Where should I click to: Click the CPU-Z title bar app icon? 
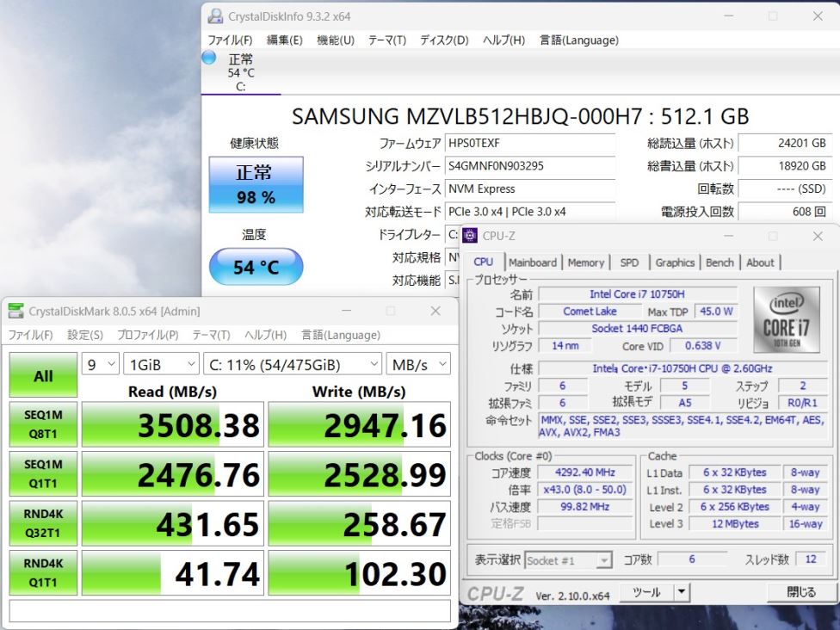point(470,235)
